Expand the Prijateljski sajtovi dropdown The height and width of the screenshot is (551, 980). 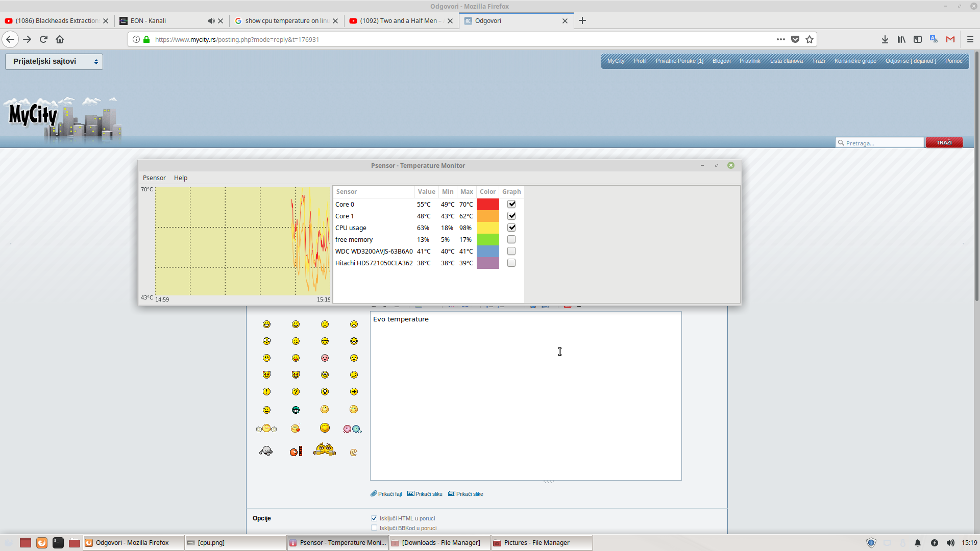(x=54, y=61)
